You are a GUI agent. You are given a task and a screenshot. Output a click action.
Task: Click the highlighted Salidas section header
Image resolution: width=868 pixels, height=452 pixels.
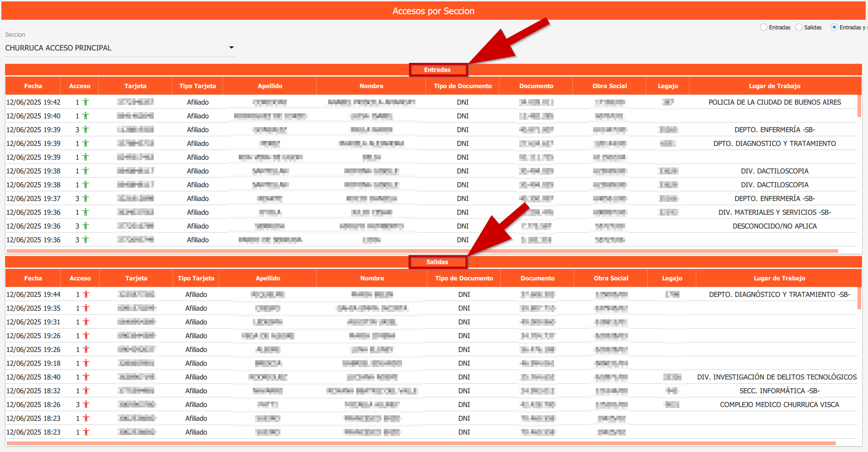(438, 262)
